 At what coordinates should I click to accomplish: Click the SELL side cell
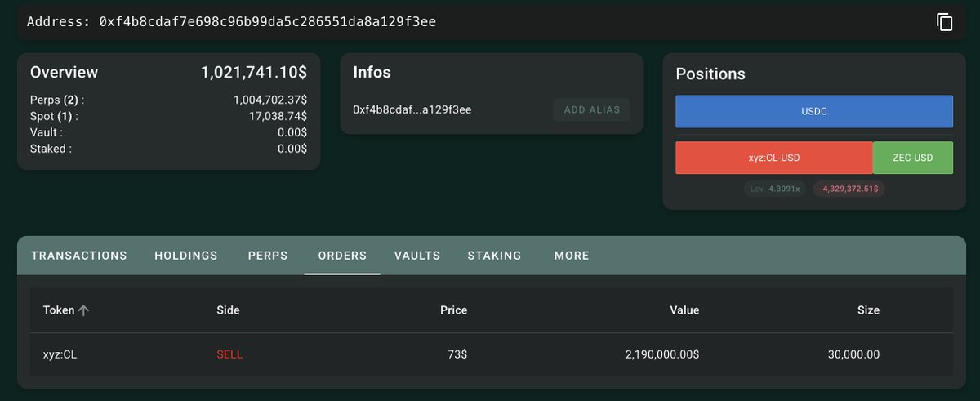[x=229, y=354]
